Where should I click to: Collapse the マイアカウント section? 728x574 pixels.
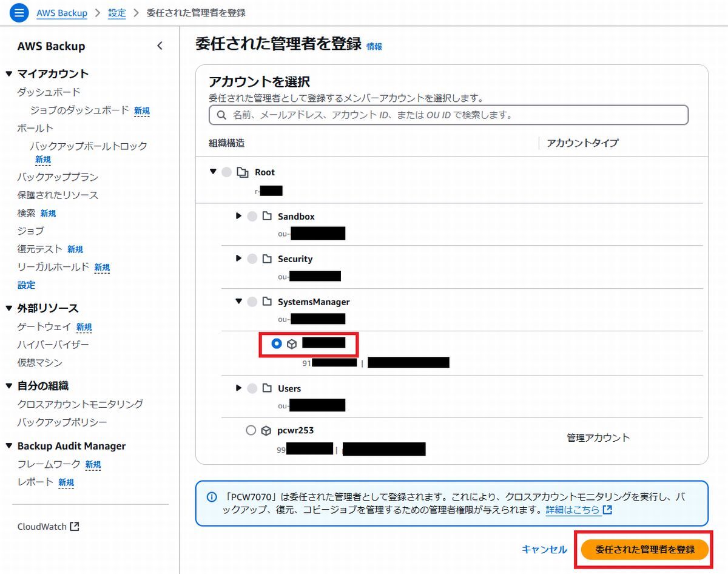[8, 74]
